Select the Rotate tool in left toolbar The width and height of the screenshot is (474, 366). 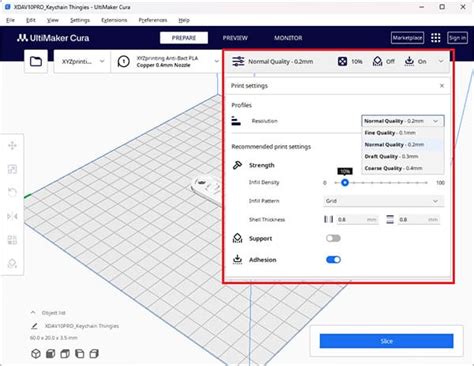pos(12,193)
